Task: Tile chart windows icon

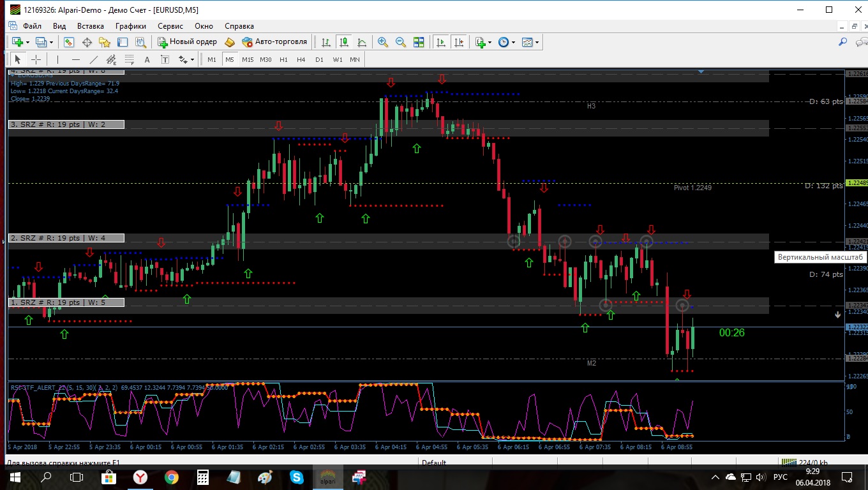Action: pos(419,42)
